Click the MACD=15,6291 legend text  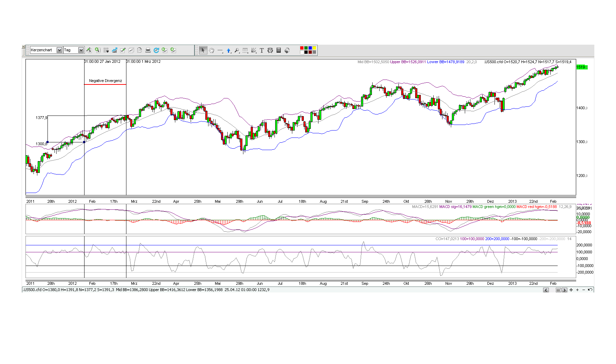pos(425,207)
